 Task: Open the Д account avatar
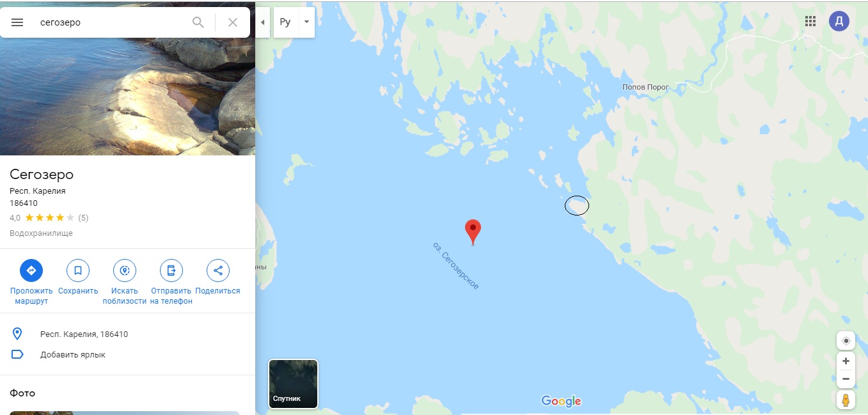pyautogui.click(x=839, y=21)
